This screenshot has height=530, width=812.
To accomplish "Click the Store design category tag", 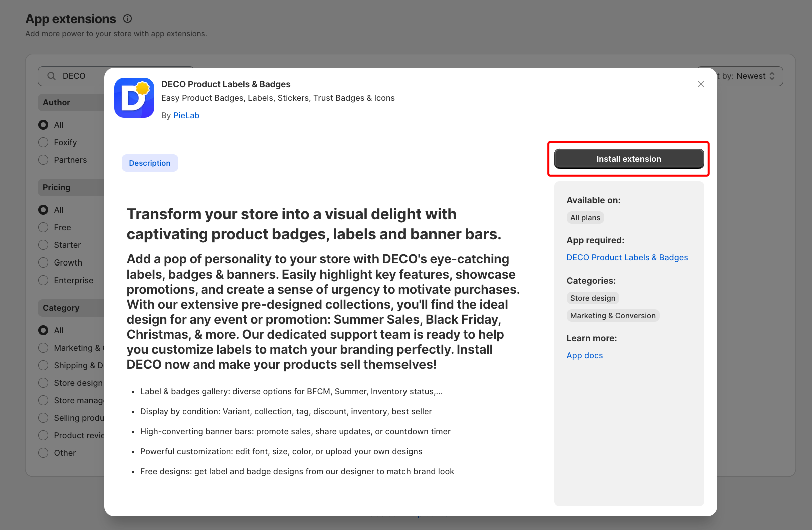I will coord(593,298).
